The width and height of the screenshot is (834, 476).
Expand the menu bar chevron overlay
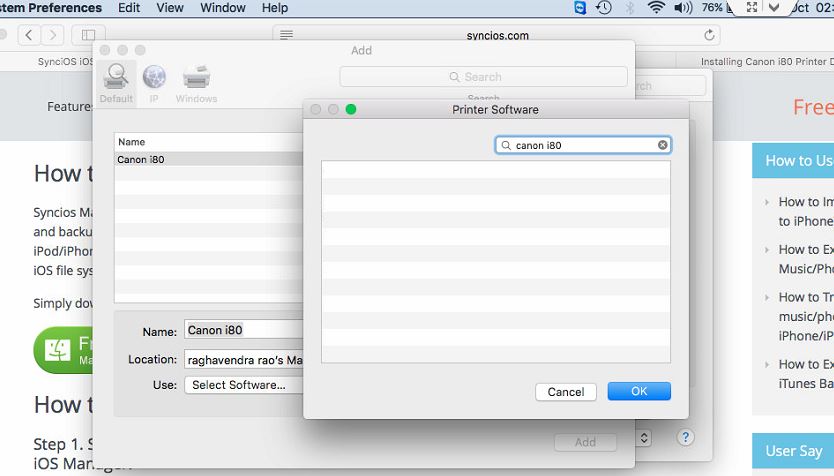[773, 7]
